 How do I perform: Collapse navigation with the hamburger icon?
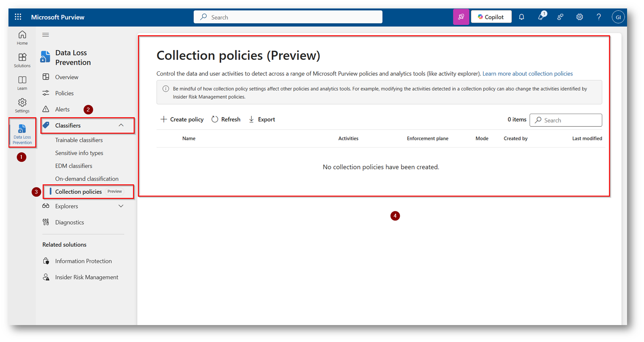click(x=46, y=35)
